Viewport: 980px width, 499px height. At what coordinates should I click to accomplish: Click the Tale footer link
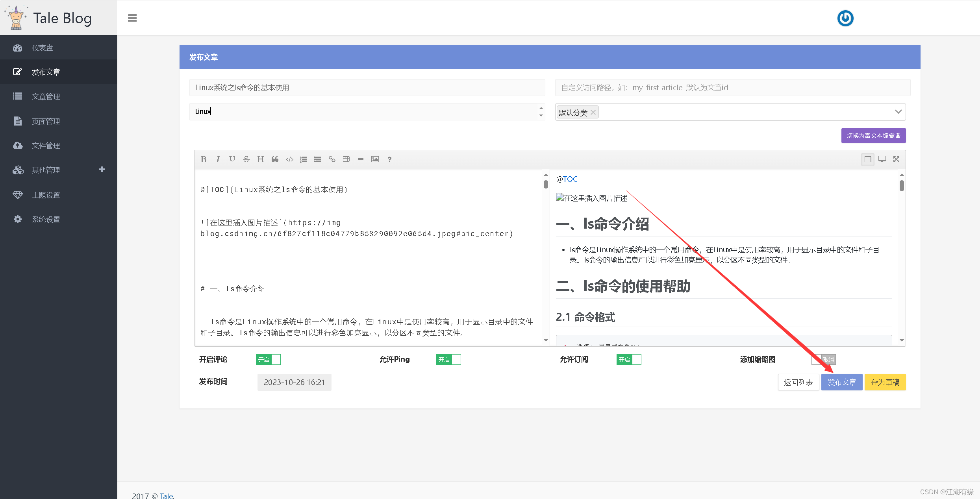166,496
